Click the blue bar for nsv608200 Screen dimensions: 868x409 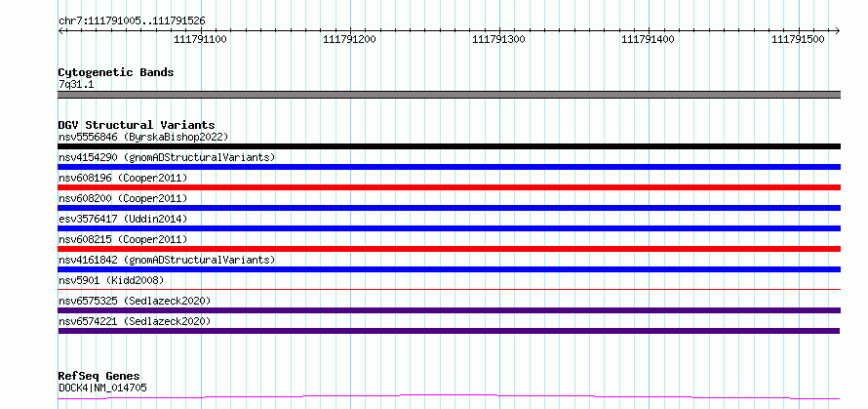coord(450,208)
